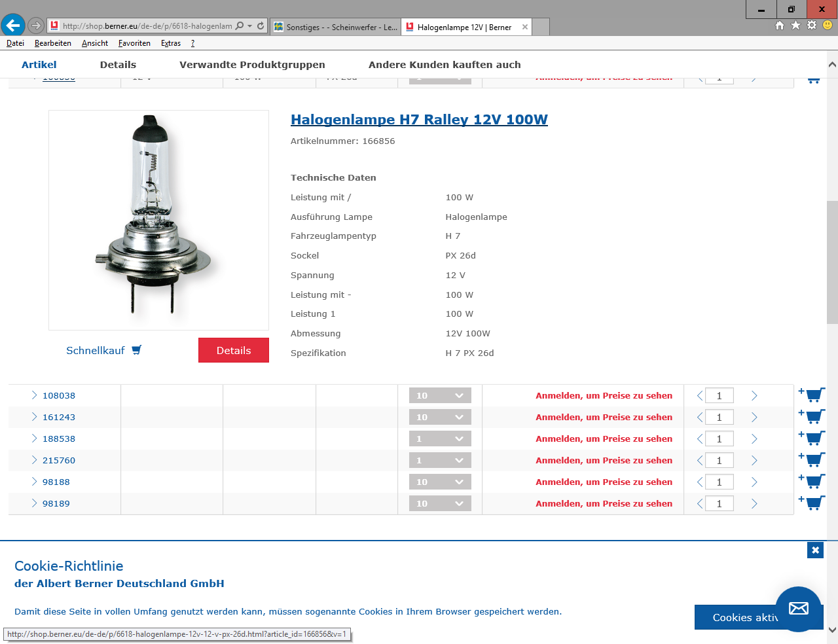Open packaging unit dropdown for 215760
This screenshot has width=838, height=644.
tap(440, 460)
